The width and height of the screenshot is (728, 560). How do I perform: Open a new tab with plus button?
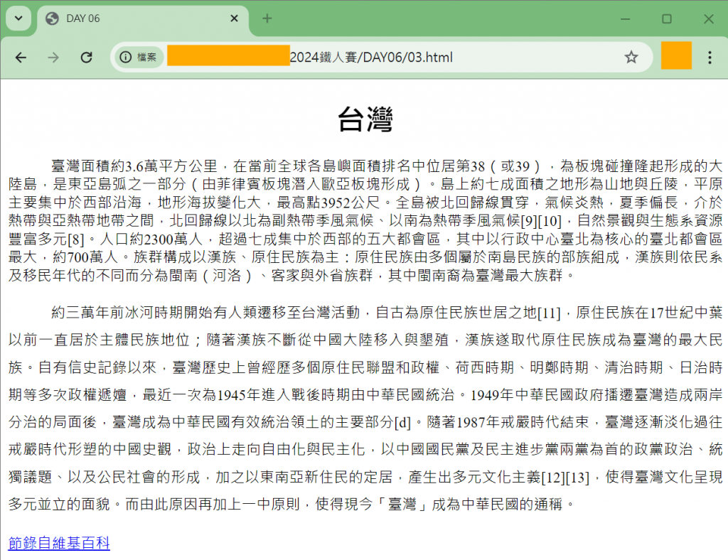[x=267, y=18]
